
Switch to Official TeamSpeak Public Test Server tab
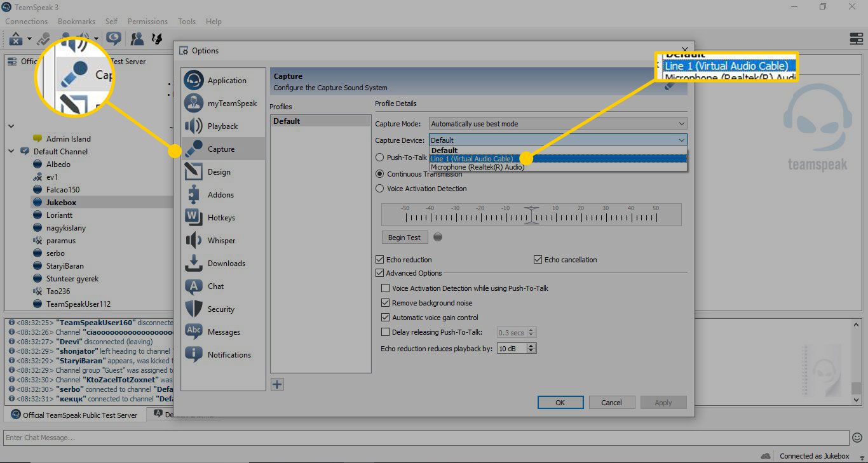pyautogui.click(x=75, y=415)
